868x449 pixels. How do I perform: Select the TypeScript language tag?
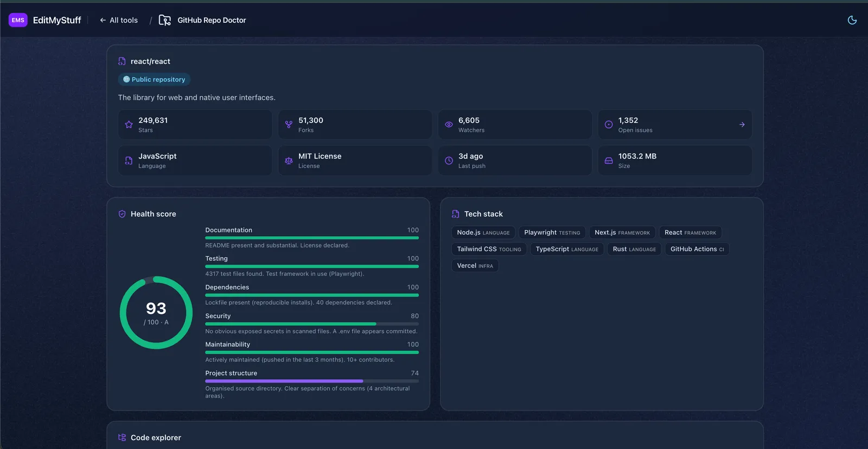click(x=567, y=249)
